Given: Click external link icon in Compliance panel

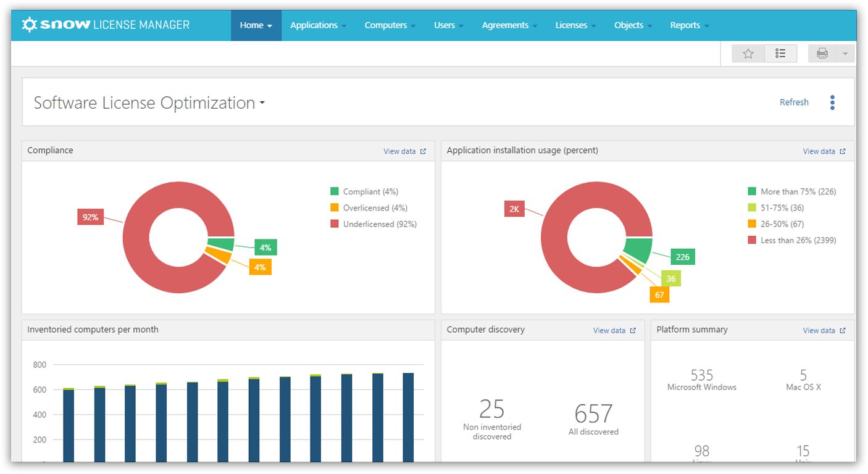Looking at the screenshot, I should [x=423, y=151].
